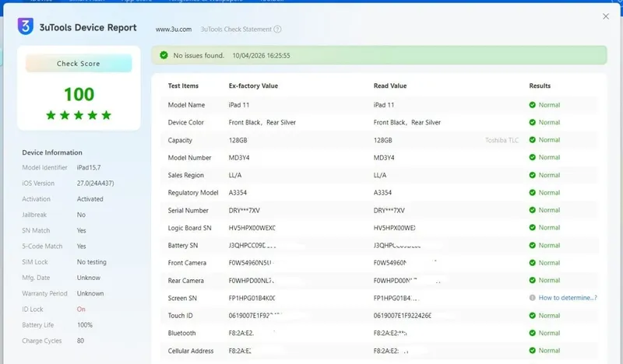Click the Serial Number Normal check icon

[533, 210]
